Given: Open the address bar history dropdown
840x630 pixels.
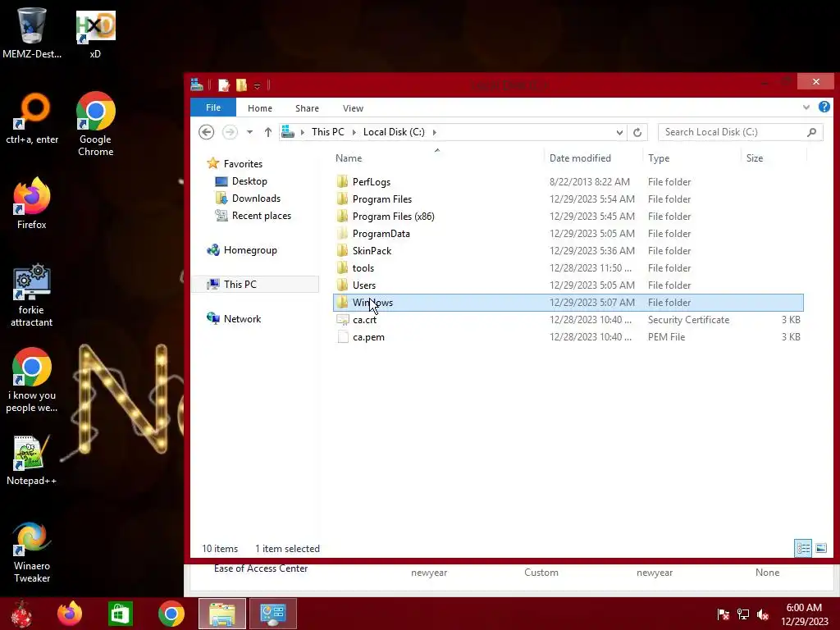Looking at the screenshot, I should pos(619,132).
